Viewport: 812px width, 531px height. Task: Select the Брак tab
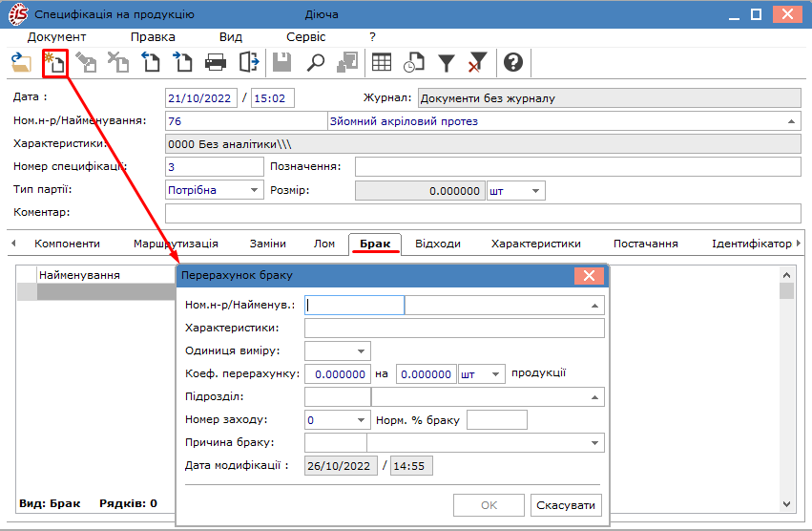[375, 244]
